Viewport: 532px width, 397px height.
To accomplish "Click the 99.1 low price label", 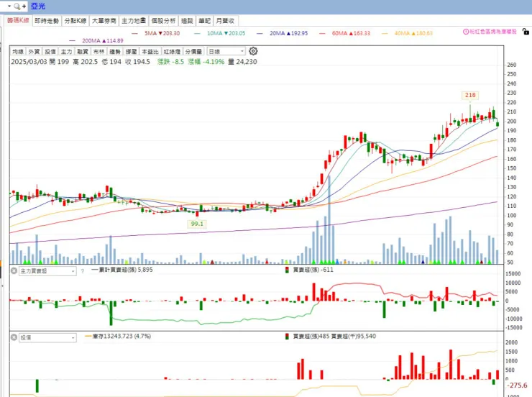I will [197, 224].
